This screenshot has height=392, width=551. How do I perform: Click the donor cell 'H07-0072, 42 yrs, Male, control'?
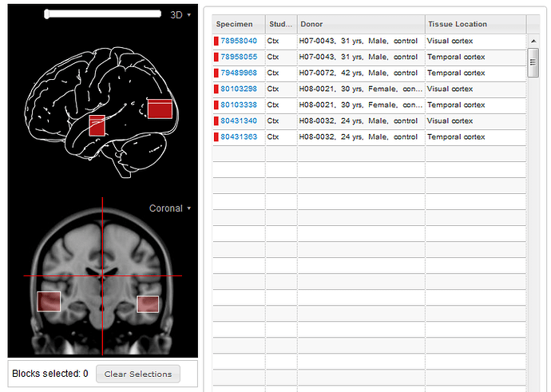tap(361, 73)
